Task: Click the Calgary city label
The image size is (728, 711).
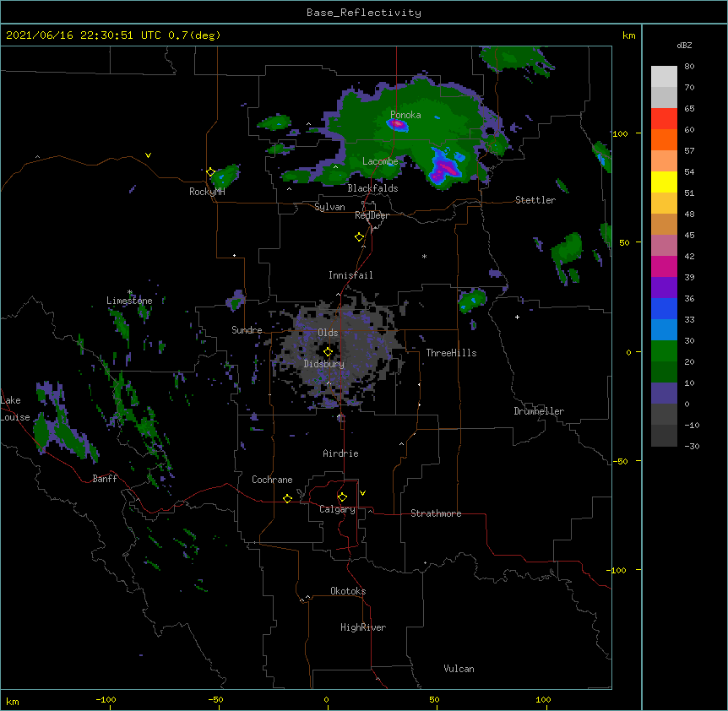Action: click(337, 509)
